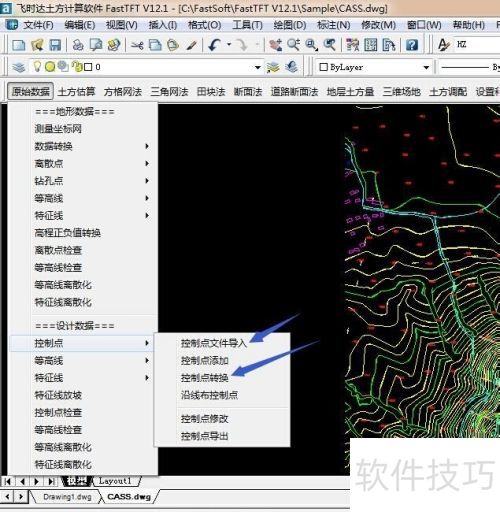Toggle the layer lock padlock icon
The width and height of the screenshot is (500, 512).
click(77, 66)
